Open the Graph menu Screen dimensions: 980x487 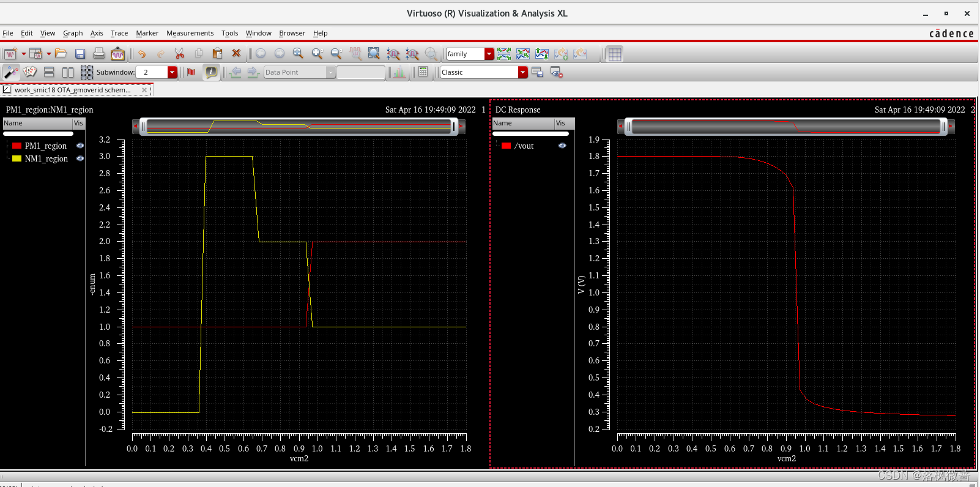(73, 33)
